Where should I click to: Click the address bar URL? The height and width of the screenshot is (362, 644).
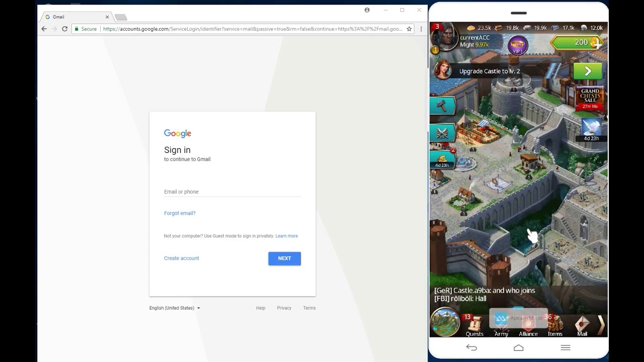coord(253,29)
